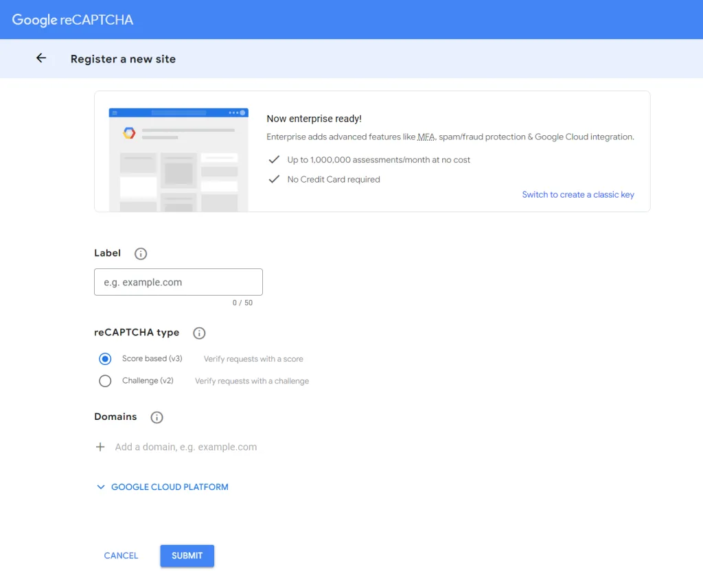Viewport: 703px width, 588px height.
Task: Go back using the arrow icon
Action: coord(41,58)
